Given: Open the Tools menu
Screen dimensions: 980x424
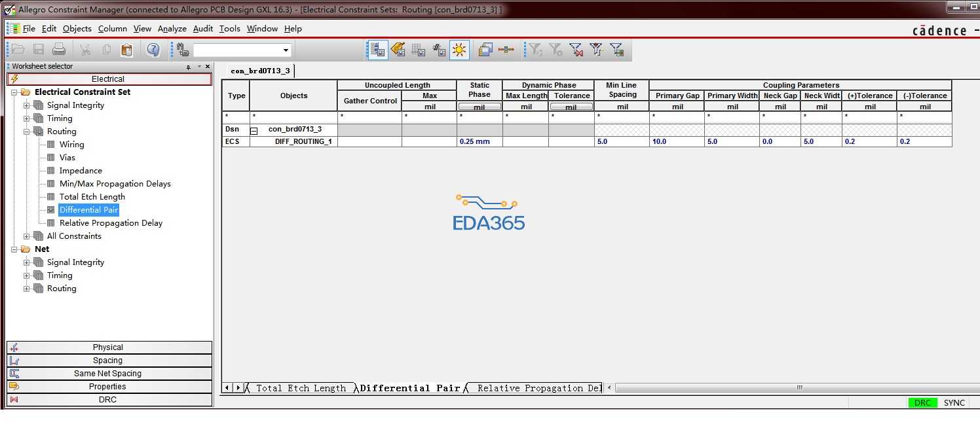Looking at the screenshot, I should click(230, 29).
